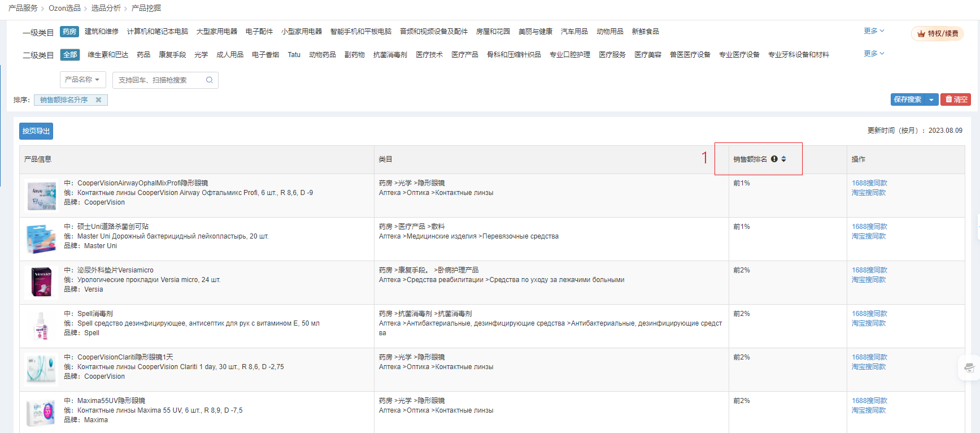Click 淘宝搜同款 for the Spell product
The width and height of the screenshot is (980, 433).
(x=868, y=323)
